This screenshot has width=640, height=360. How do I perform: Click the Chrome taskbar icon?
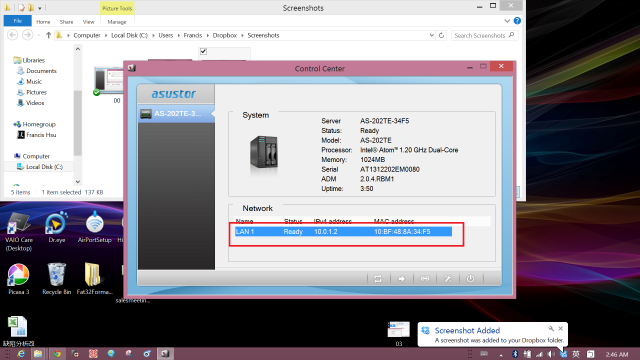58,354
